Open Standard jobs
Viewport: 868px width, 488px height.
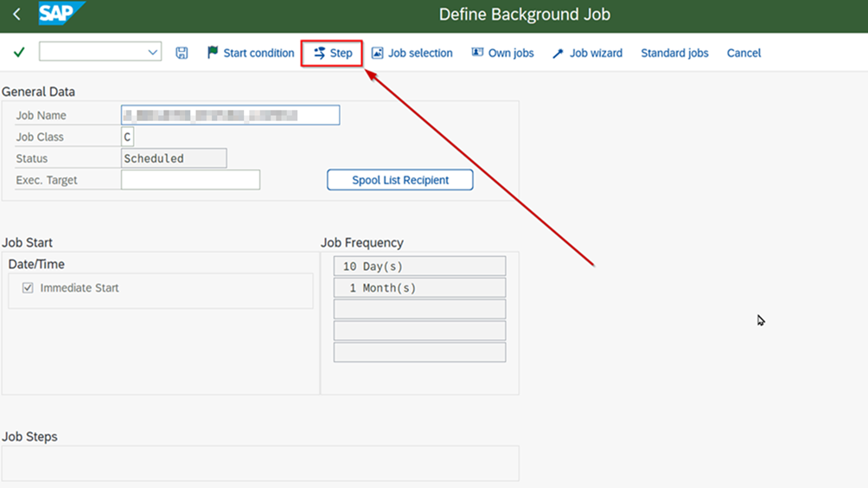(x=674, y=53)
